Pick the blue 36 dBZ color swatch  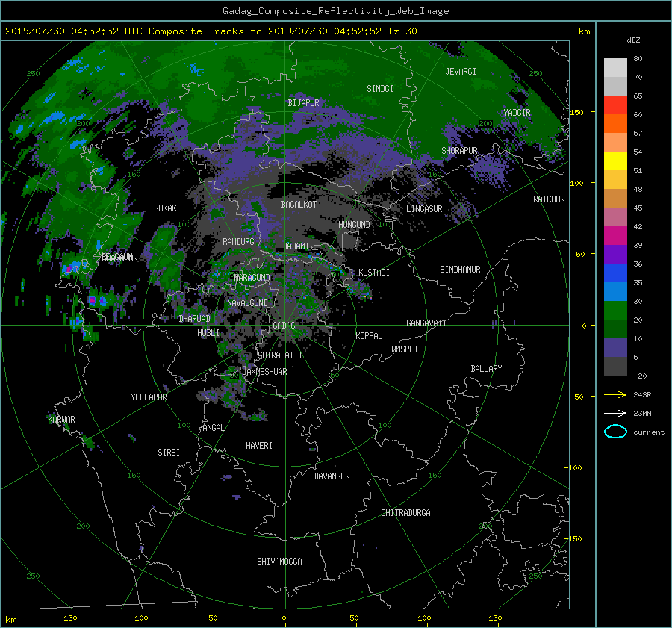[615, 273]
